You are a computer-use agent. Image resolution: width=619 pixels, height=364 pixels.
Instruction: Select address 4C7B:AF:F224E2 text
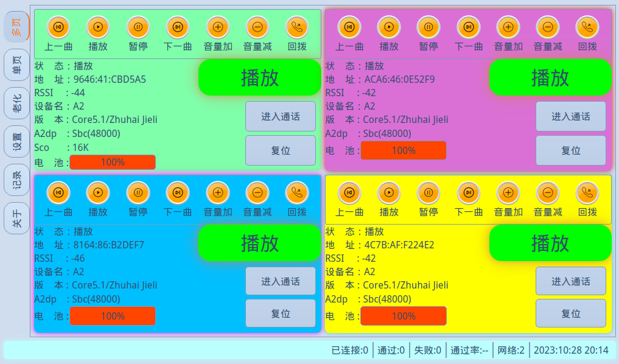coord(399,245)
